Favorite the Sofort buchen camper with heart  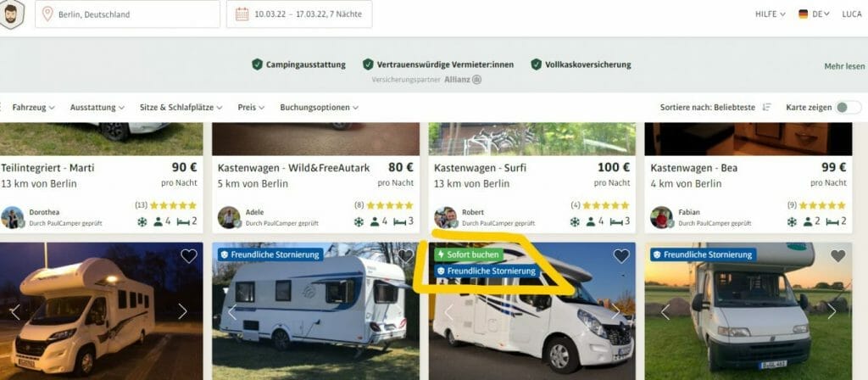pyautogui.click(x=621, y=256)
